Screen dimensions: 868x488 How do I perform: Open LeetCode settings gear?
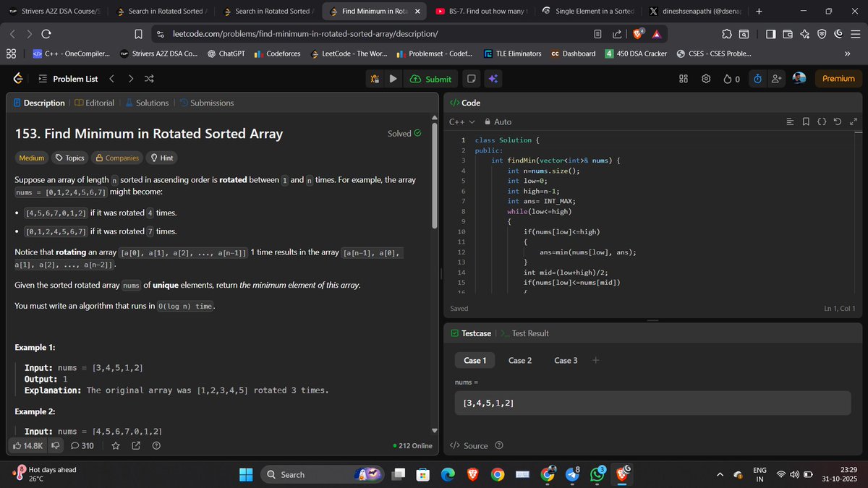(x=706, y=79)
